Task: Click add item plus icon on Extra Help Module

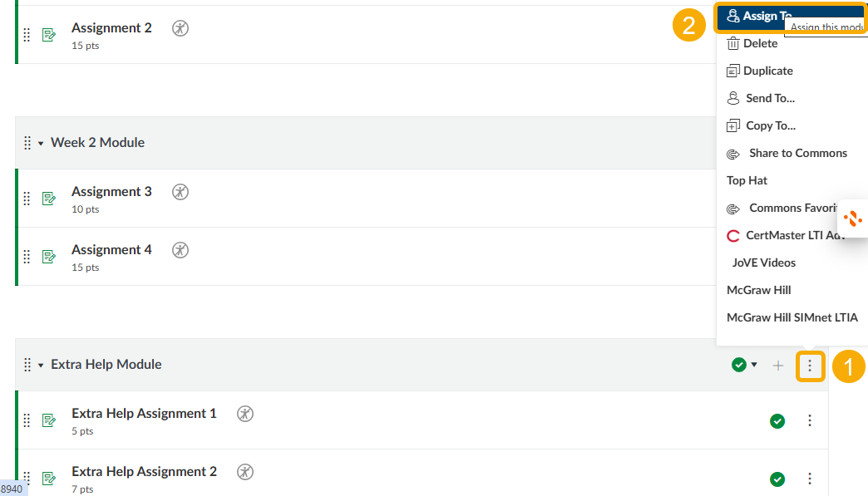Action: (x=778, y=366)
